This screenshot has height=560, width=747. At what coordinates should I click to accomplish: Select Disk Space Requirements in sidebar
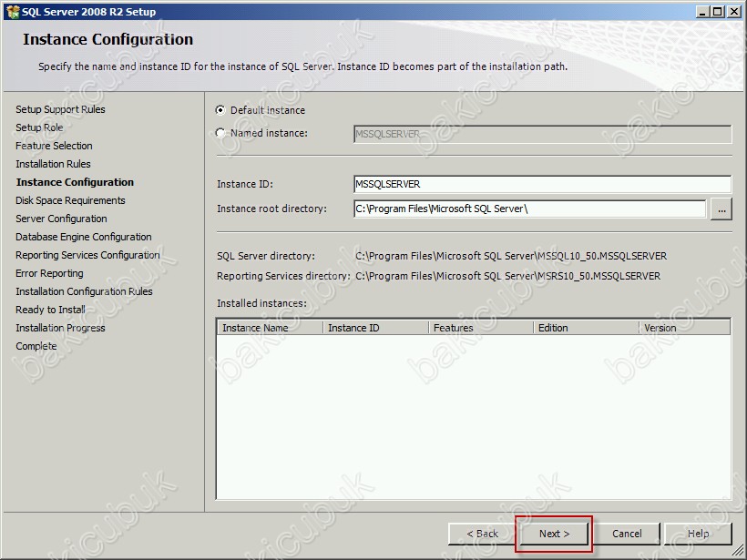[70, 200]
